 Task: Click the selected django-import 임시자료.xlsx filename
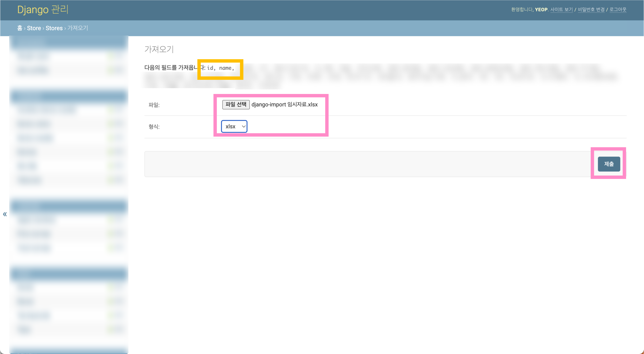pos(284,105)
